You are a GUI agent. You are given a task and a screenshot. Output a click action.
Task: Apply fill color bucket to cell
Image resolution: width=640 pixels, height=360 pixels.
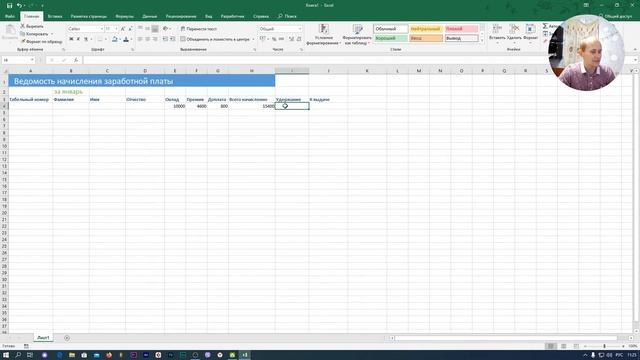(115, 39)
